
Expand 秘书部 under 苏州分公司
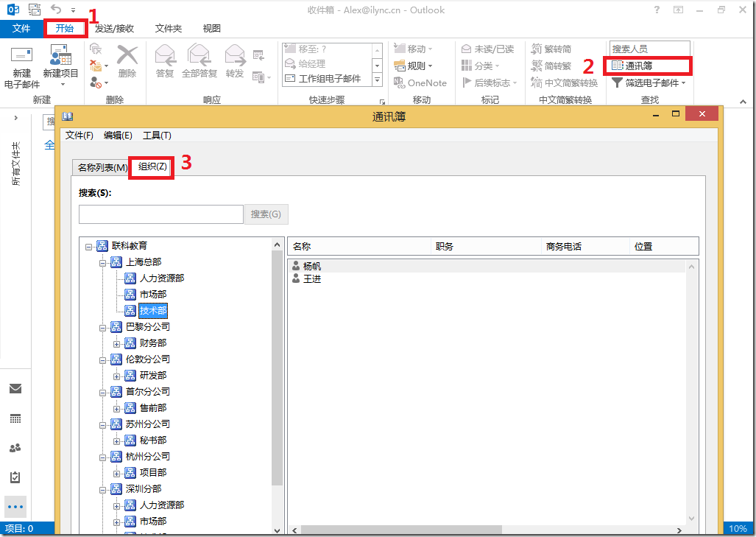click(x=117, y=441)
